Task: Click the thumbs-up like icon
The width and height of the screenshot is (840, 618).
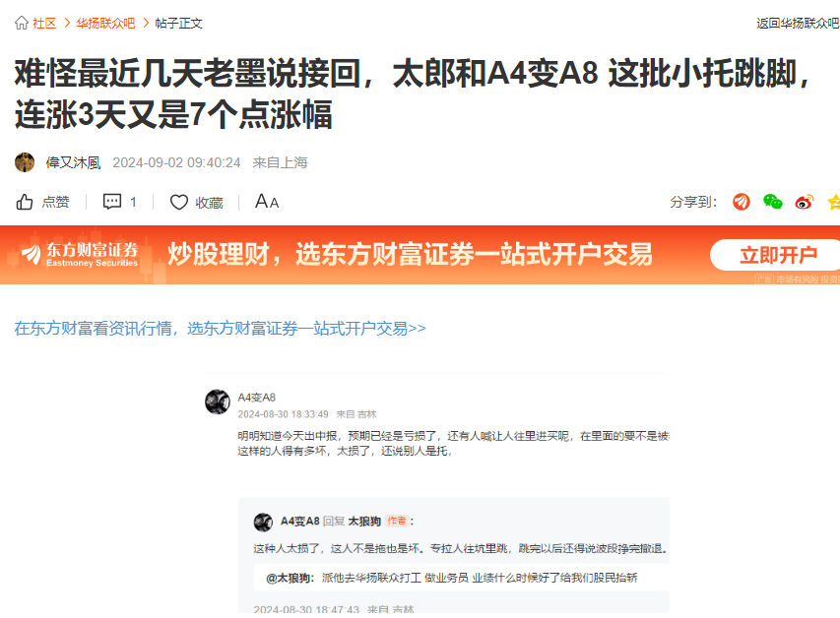Action: (24, 202)
